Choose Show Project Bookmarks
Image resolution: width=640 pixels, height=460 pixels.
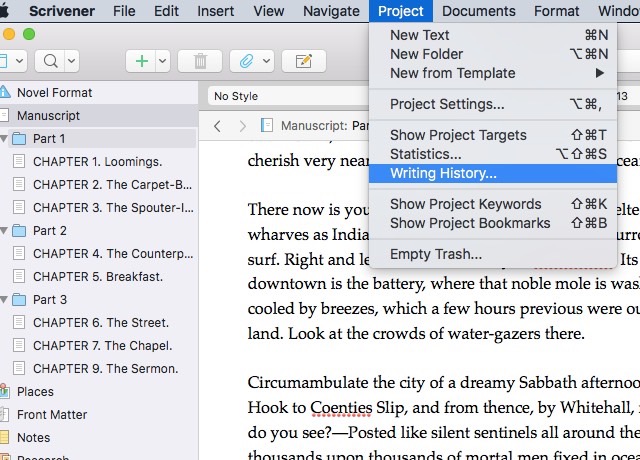(x=493, y=223)
